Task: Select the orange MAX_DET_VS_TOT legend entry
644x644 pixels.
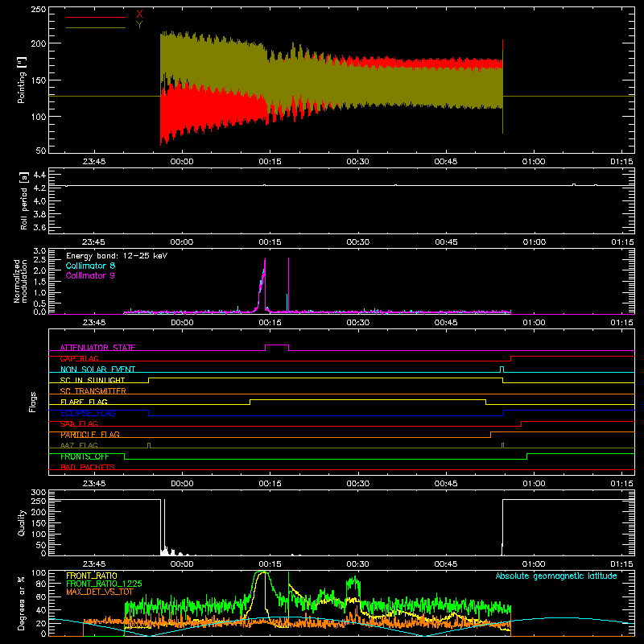Action: coord(99,592)
